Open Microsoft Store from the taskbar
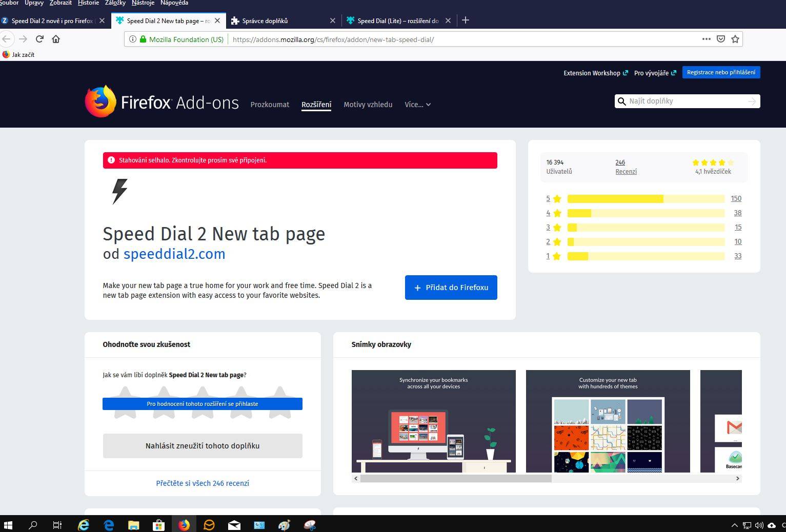 158,525
